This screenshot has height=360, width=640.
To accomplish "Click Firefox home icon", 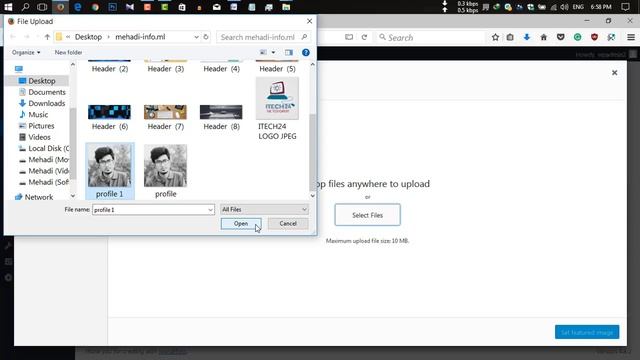I will 544,38.
